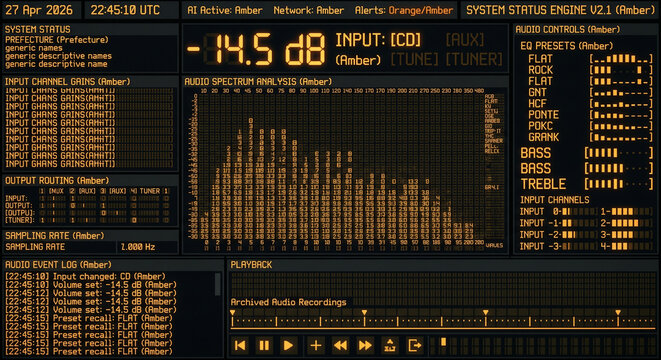The width and height of the screenshot is (661, 360).
Task: Click the plus add icon in playback bar
Action: point(315,346)
